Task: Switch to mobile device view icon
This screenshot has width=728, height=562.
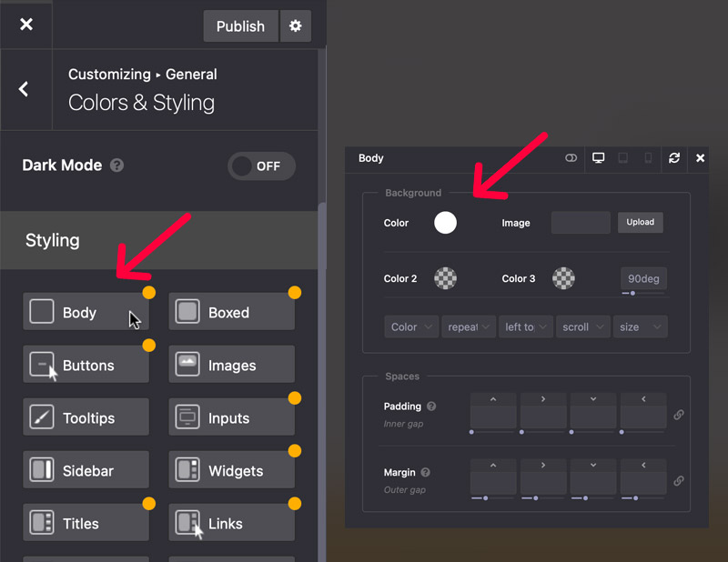Action: pyautogui.click(x=648, y=158)
